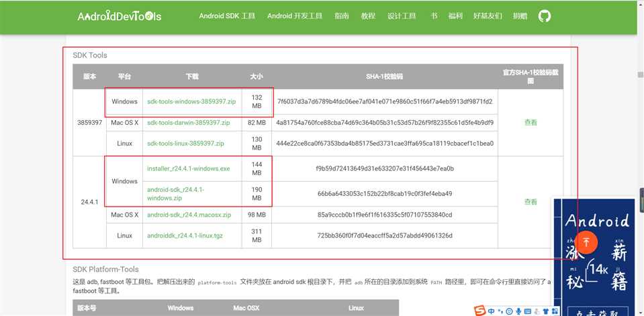Download sdk-tools-windows-3859397.zip
644x316 pixels.
point(191,101)
